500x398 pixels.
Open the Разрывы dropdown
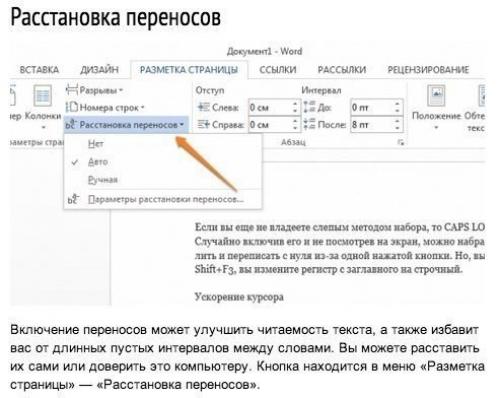pyautogui.click(x=121, y=90)
